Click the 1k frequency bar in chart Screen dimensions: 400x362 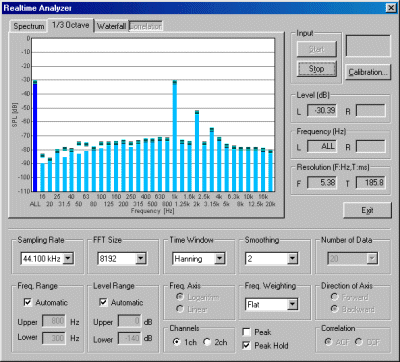click(x=174, y=136)
